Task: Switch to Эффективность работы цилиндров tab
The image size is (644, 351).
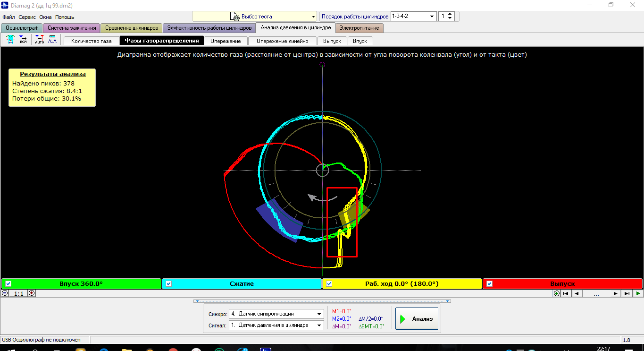Action: click(x=209, y=28)
